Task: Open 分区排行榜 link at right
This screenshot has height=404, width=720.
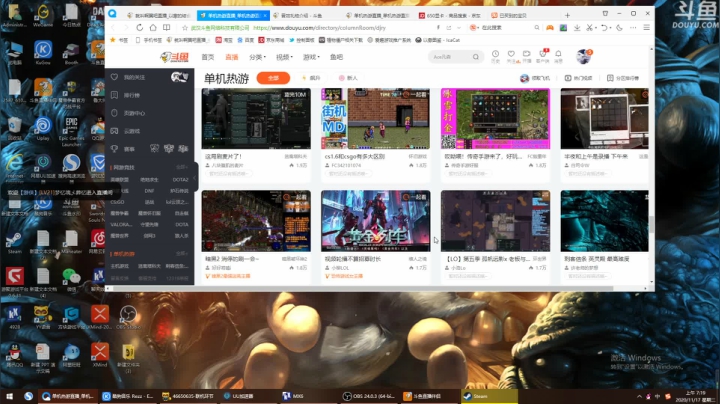Action: pos(623,78)
